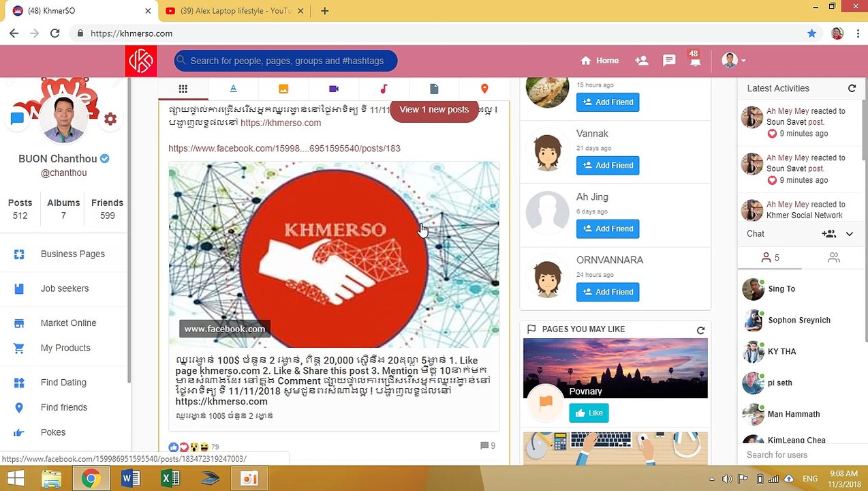Like the Povnary page
The image size is (868, 491).
click(589, 413)
